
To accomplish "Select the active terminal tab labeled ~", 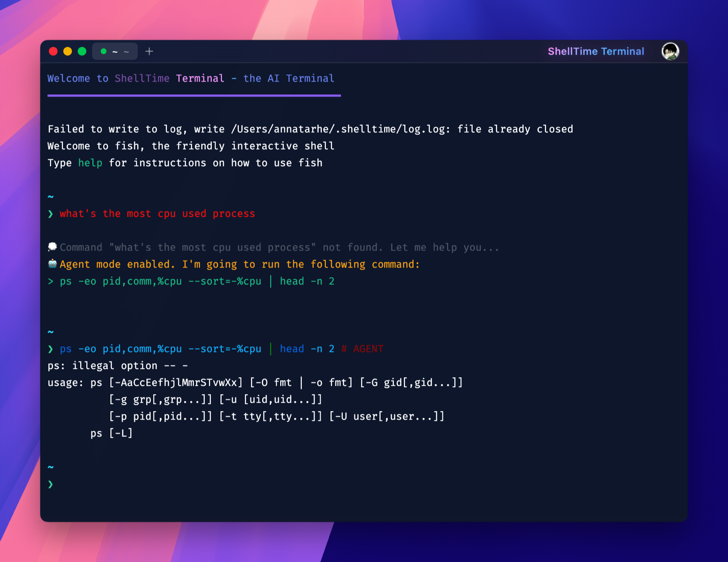I will (115, 51).
